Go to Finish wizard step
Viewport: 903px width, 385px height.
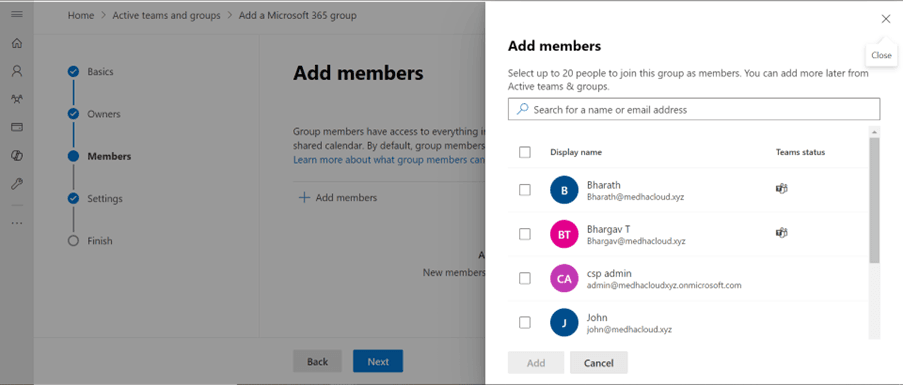[90, 241]
